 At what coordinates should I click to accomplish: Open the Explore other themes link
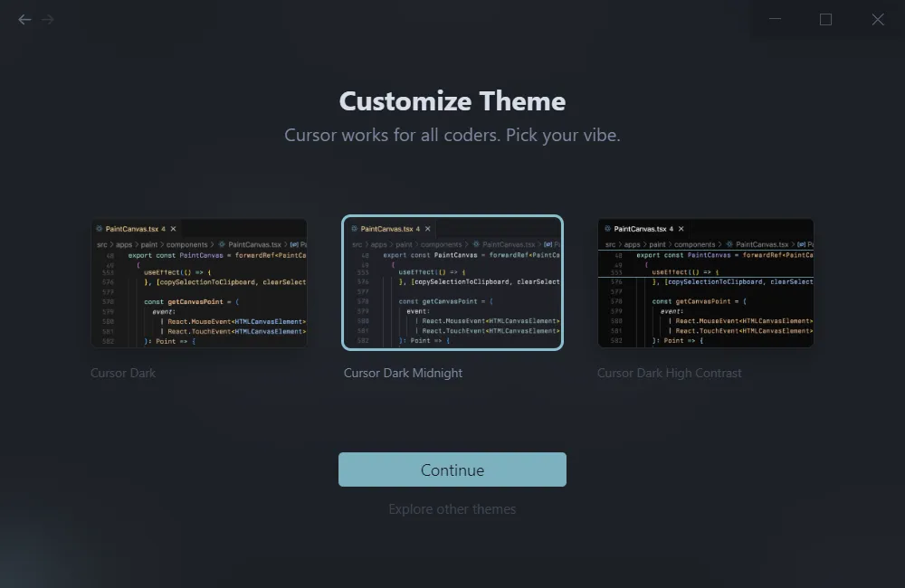tap(452, 509)
